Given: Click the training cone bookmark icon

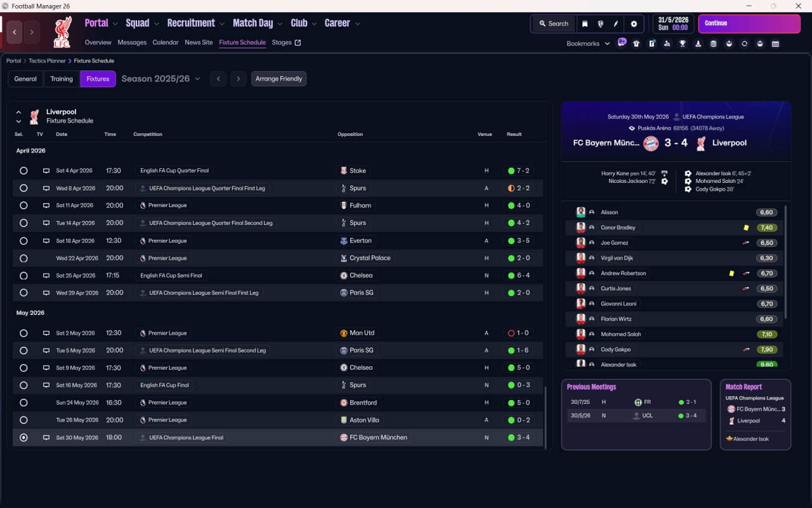Looking at the screenshot, I should click(698, 44).
